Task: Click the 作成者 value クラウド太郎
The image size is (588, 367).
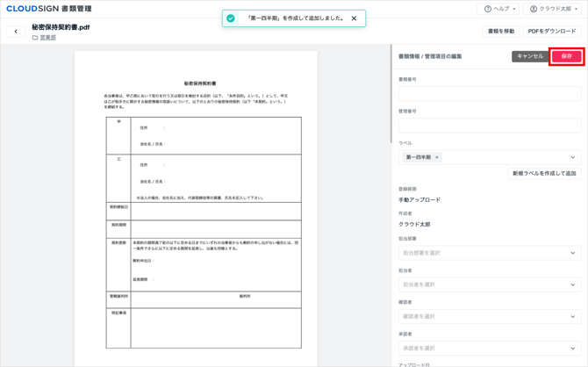Action: tap(414, 225)
